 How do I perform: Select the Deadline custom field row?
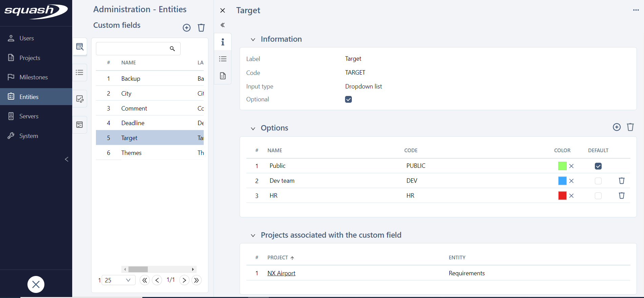click(x=133, y=123)
